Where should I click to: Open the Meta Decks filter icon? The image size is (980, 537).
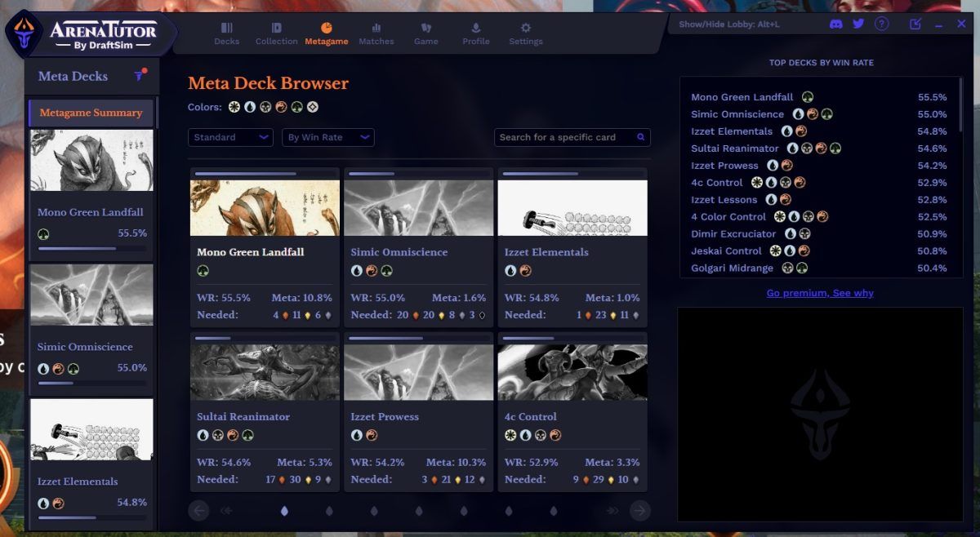tap(140, 75)
